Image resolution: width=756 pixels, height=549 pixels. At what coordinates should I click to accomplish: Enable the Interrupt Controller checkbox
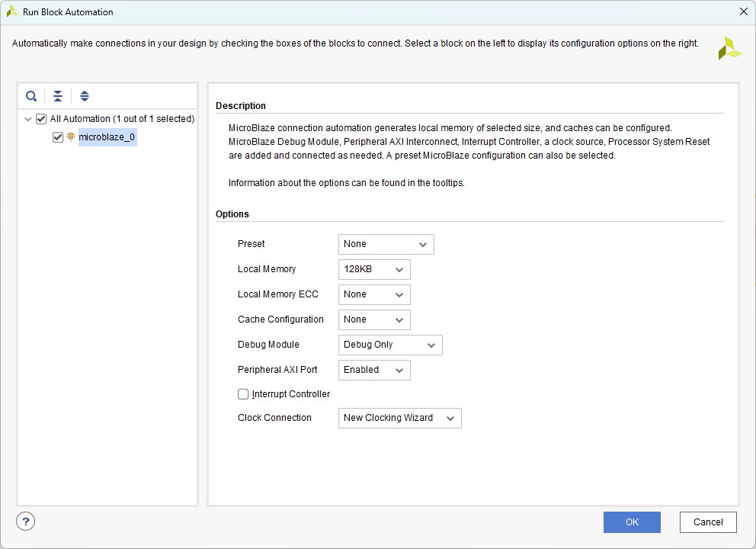(243, 394)
